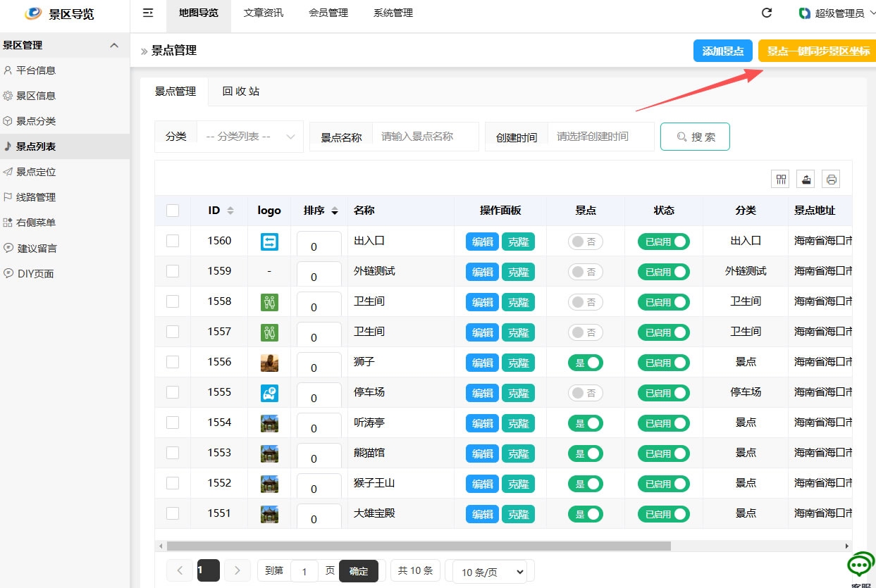Image resolution: width=876 pixels, height=588 pixels.
Task: Collapse the 景区管理 sidebar section
Action: (x=65, y=45)
